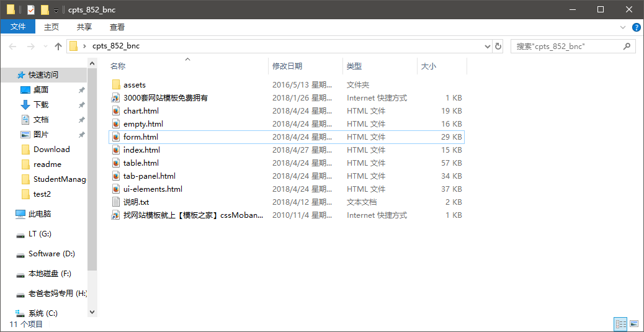644x332 pixels.
Task: Click the 文本文档 type cell
Action: 362,202
